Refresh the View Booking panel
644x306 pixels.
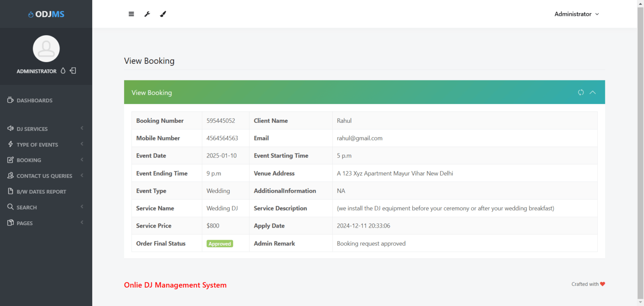(x=581, y=92)
